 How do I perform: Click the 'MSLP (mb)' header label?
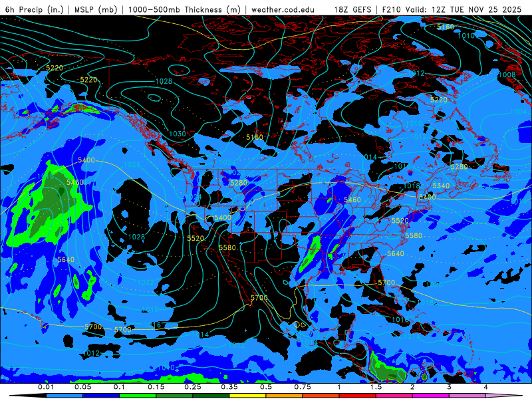click(x=96, y=9)
